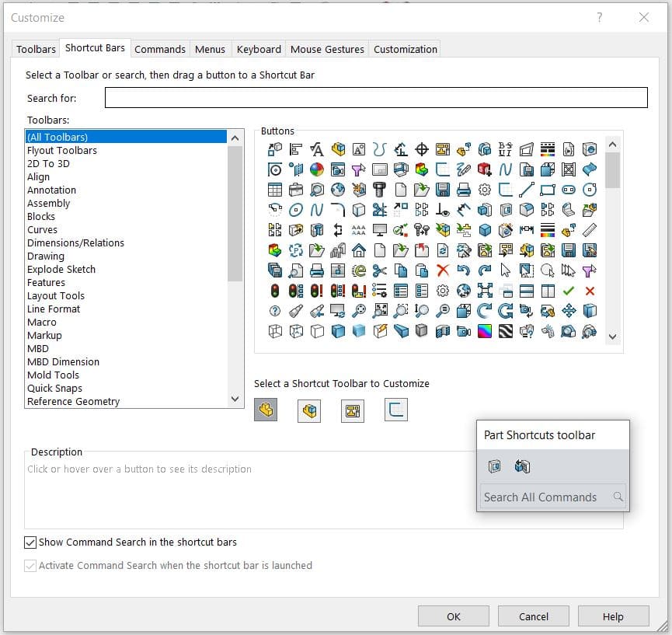Click the Search for input field
This screenshot has height=635, width=672.
pyautogui.click(x=376, y=98)
